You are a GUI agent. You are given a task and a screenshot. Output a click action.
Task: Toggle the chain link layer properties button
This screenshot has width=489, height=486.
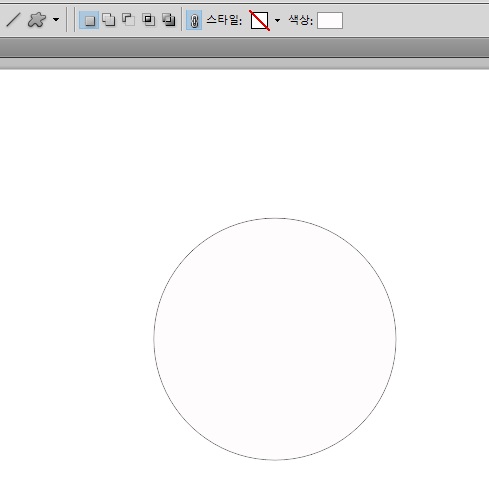point(194,20)
